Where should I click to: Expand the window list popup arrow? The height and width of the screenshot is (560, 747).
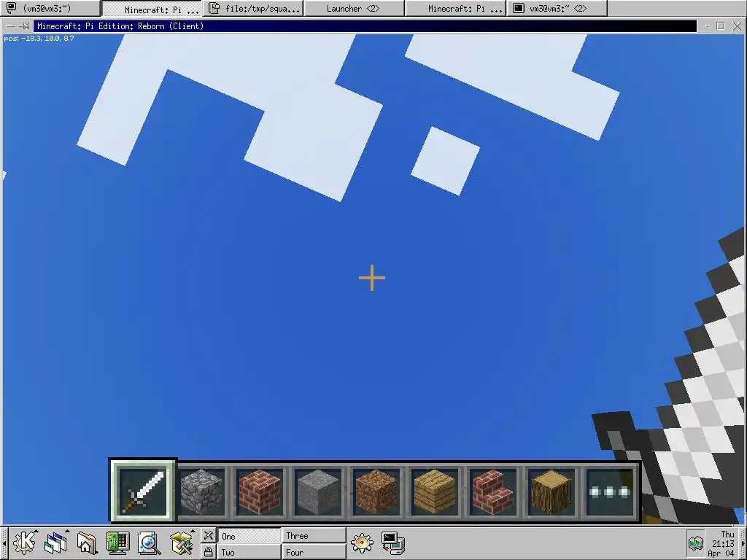pyautogui.click(x=67, y=531)
